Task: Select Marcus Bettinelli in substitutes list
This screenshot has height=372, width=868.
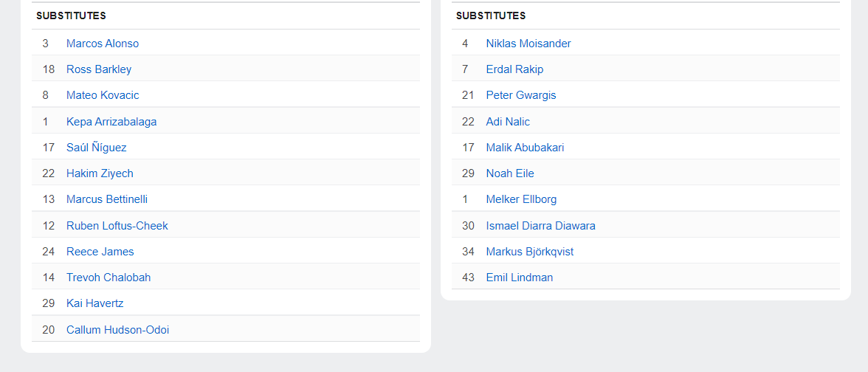Action: pos(107,199)
